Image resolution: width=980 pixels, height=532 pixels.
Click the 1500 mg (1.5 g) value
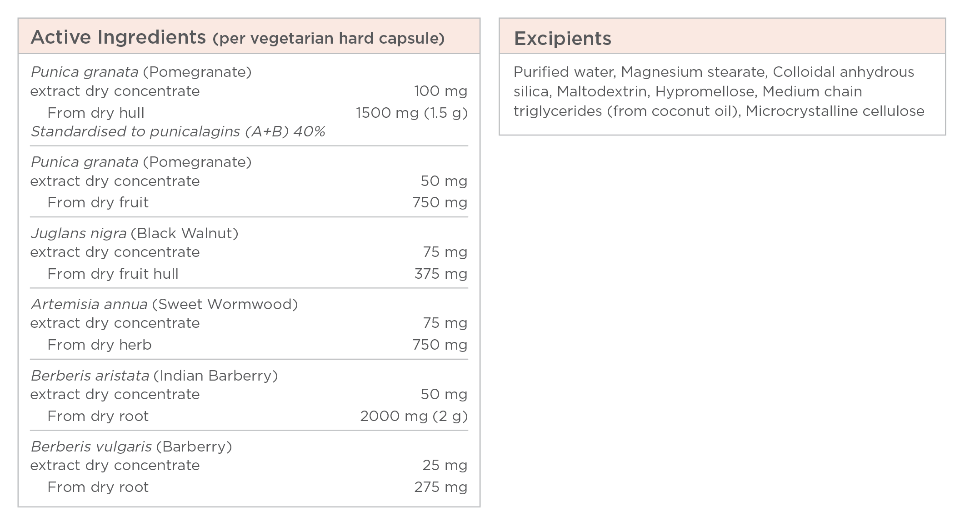[x=412, y=113]
